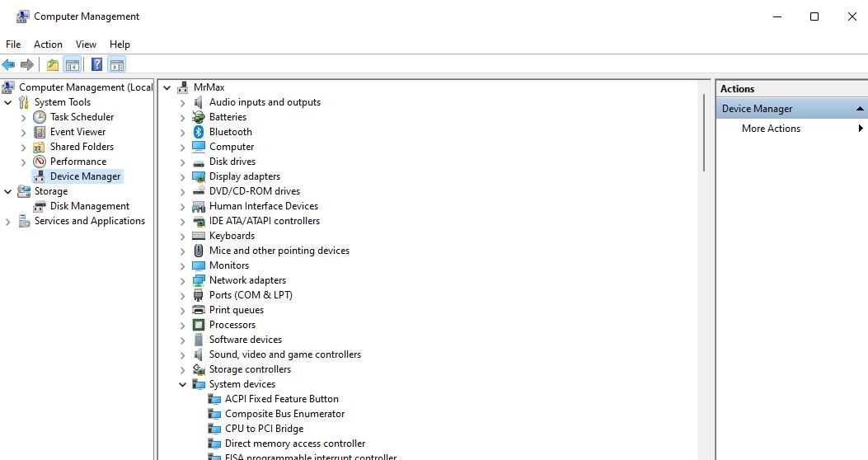Open the View menu
This screenshot has width=868, height=460.
coord(86,45)
